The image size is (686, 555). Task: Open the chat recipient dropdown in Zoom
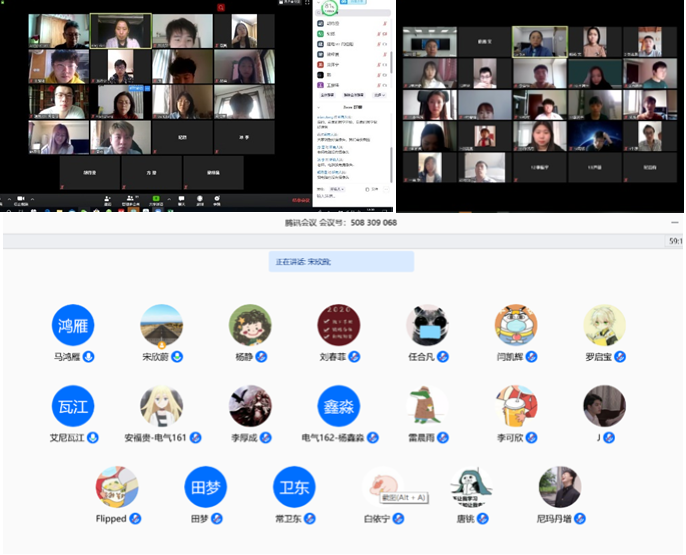click(338, 188)
